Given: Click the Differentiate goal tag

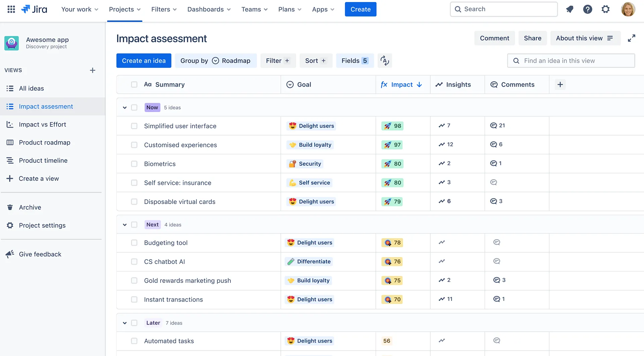Looking at the screenshot, I should click(x=309, y=261).
